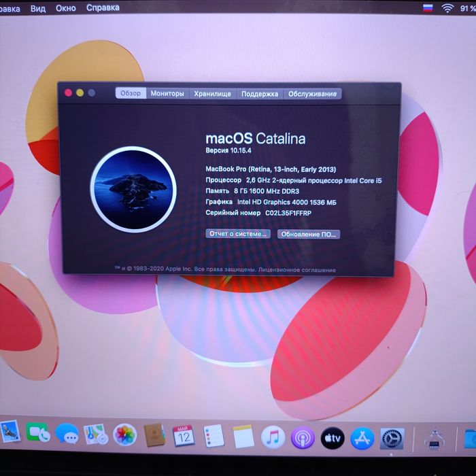Image resolution: width=476 pixels, height=476 pixels.
Task: Open the Лицензионное соглашение link
Action: (297, 270)
